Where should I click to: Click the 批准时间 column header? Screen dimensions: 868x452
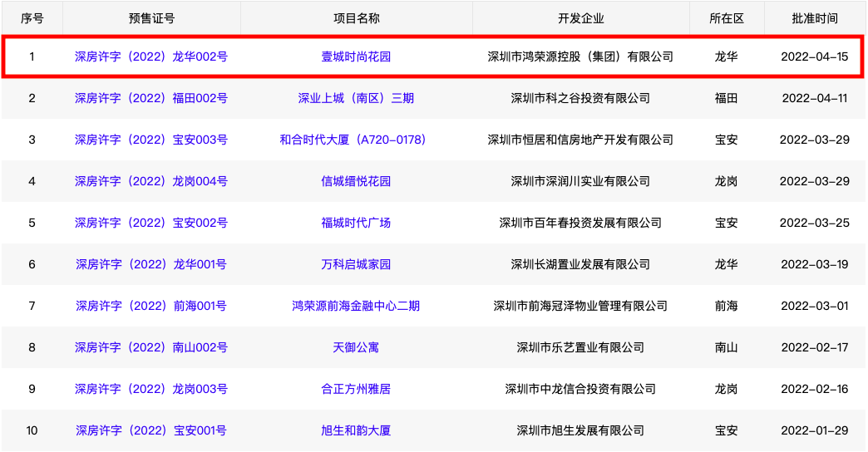pos(815,18)
